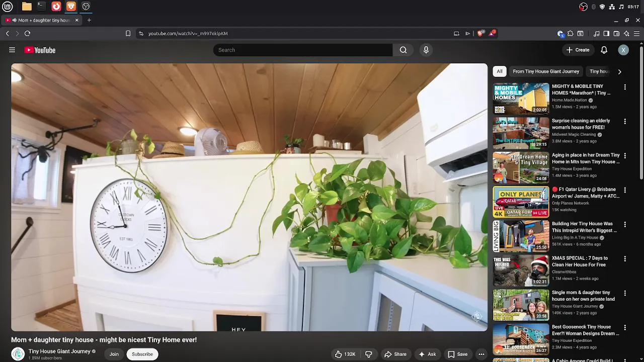Screen dimensions: 644x362
Task: Open Brave Rewards triangle icon
Action: click(x=492, y=33)
